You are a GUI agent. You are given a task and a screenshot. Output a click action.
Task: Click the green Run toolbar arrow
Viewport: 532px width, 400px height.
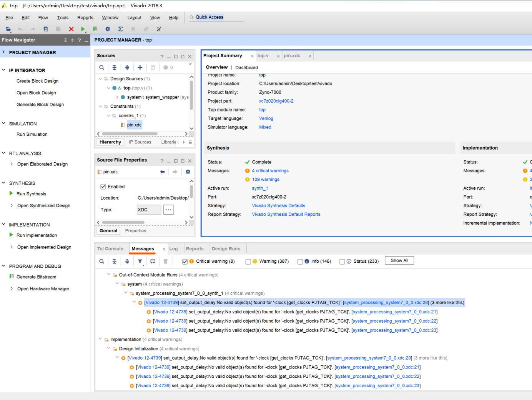point(83,29)
